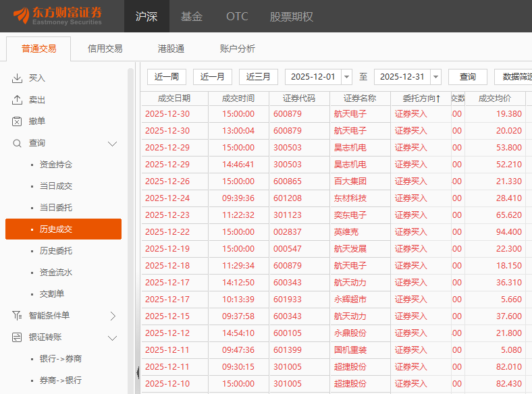Click the 买入 download-arrow icon

point(17,78)
